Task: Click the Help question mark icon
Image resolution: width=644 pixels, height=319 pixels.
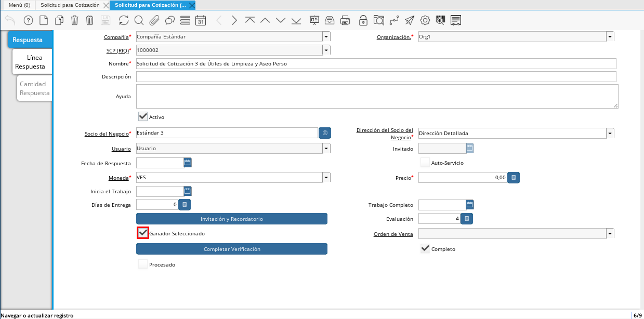Action: (28, 20)
